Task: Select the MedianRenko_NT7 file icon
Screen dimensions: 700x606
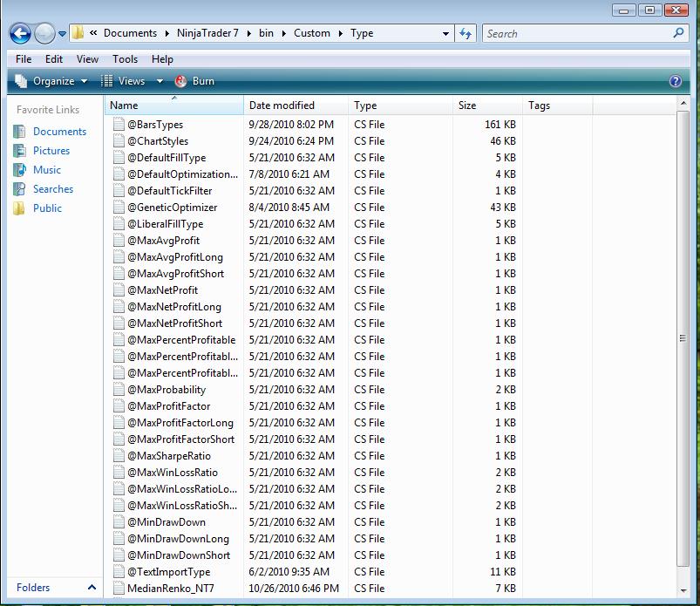Action: coord(119,589)
